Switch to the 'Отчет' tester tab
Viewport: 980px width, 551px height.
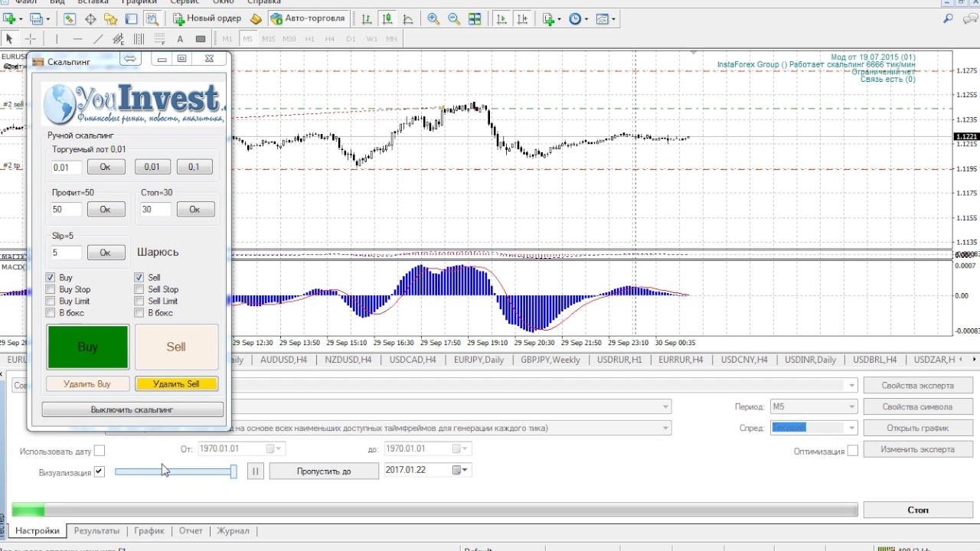point(191,530)
